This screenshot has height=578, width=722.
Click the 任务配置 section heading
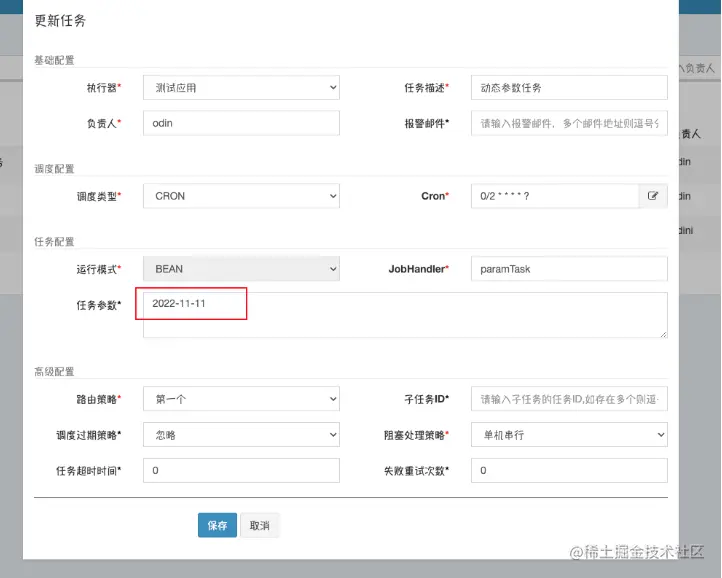click(54, 242)
